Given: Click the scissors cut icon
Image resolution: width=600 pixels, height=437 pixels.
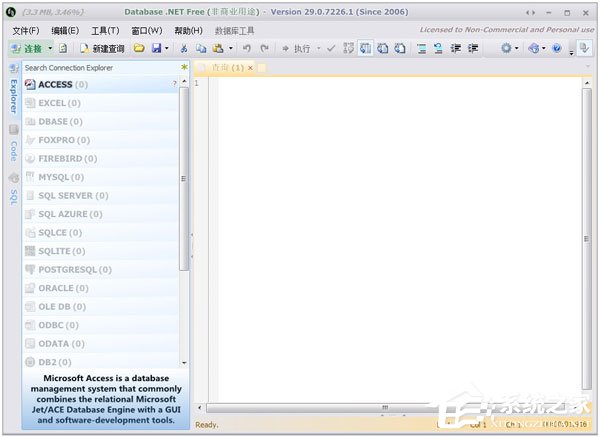Looking at the screenshot, I should pyautogui.click(x=184, y=48).
